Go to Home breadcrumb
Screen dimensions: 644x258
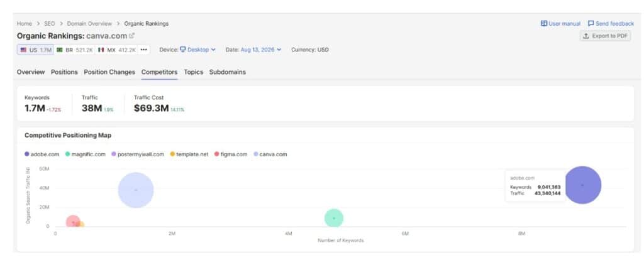click(25, 24)
